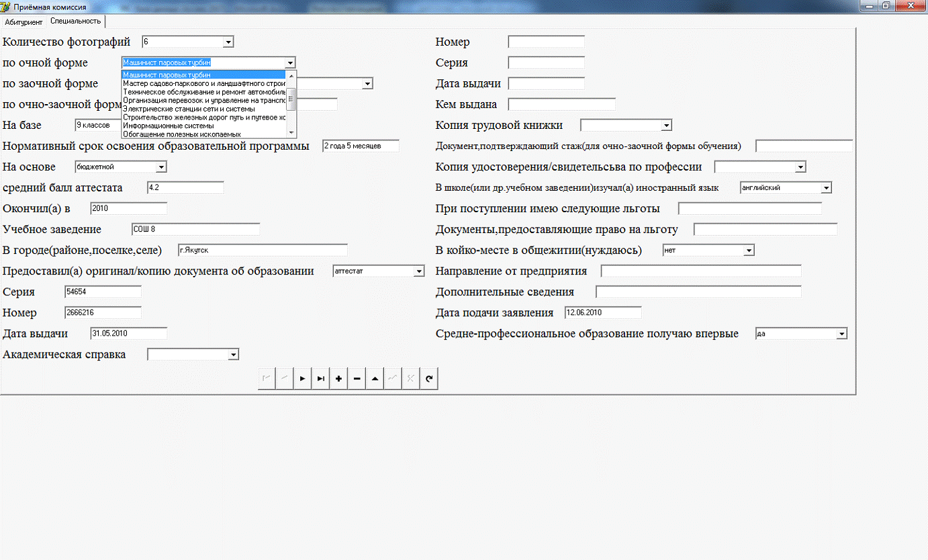Click the specialty list scroll-up arrow
Viewport: 928px width, 560px height.
(291, 75)
